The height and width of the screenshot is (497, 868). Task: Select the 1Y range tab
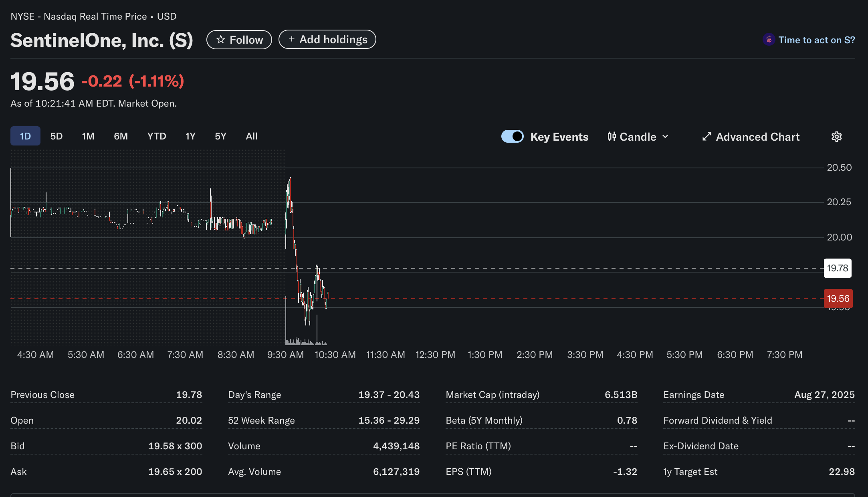(x=190, y=136)
